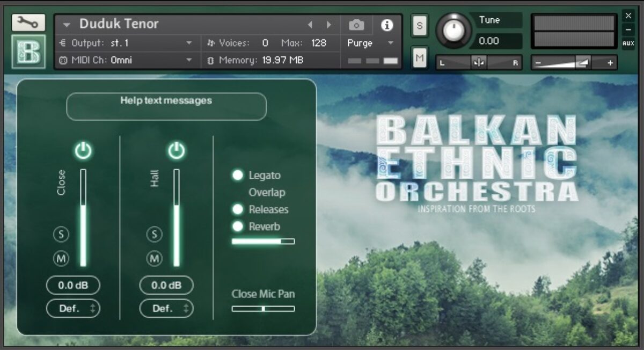
Task: Decrease volume with the minus sign
Action: point(538,63)
